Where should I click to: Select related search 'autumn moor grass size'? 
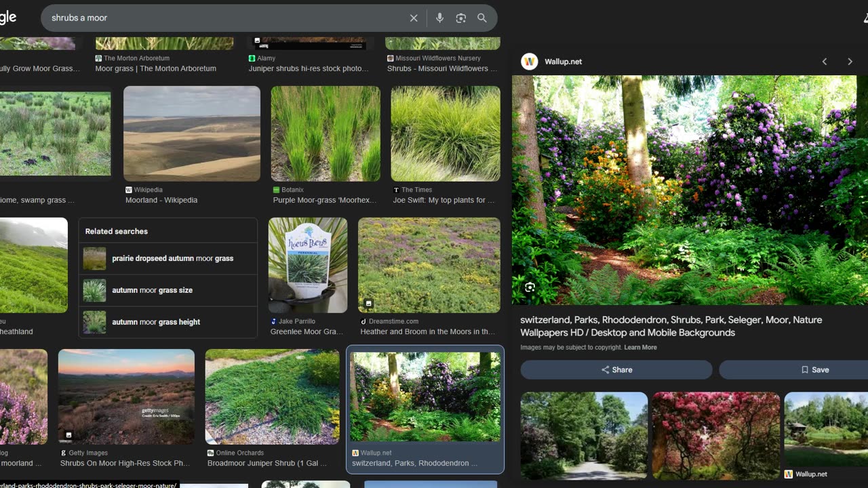168,290
